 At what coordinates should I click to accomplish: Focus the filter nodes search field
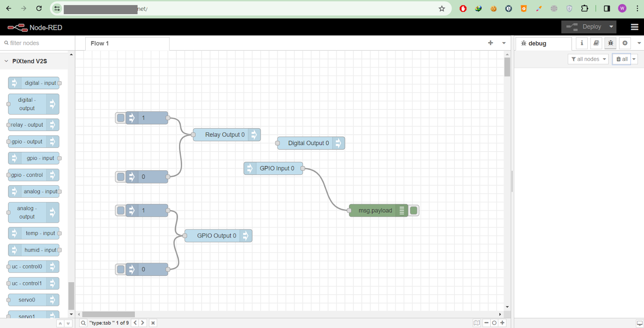click(x=37, y=43)
